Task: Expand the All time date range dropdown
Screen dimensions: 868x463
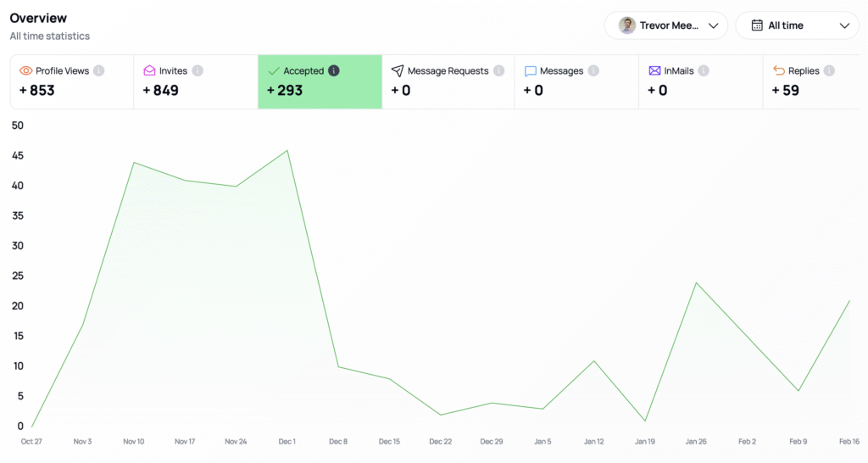Action: [x=797, y=25]
